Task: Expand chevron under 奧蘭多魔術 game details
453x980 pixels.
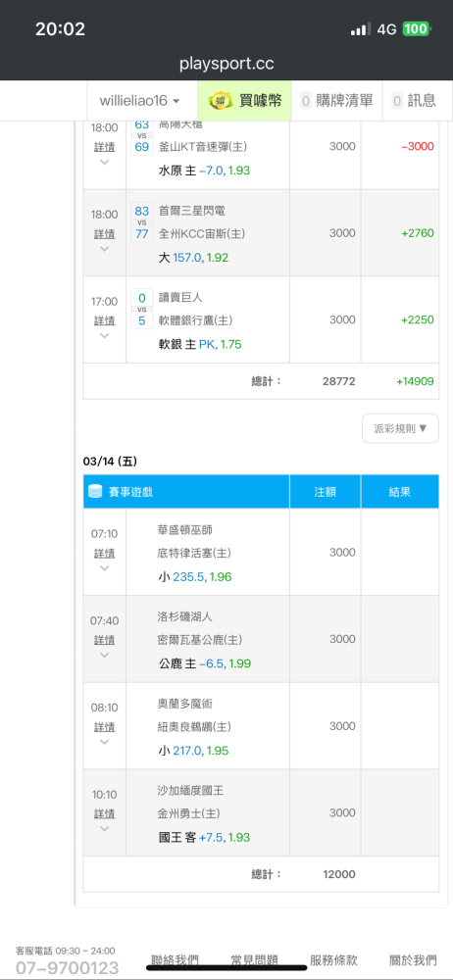Action: point(105,742)
